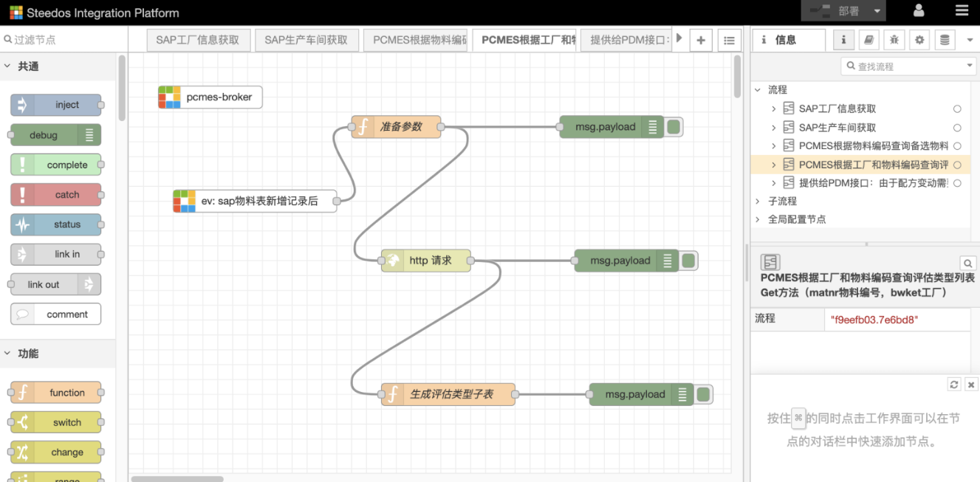This screenshot has height=482, width=980.
Task: Expand SAP工厂信息获取 in flow tree
Action: tap(773, 109)
